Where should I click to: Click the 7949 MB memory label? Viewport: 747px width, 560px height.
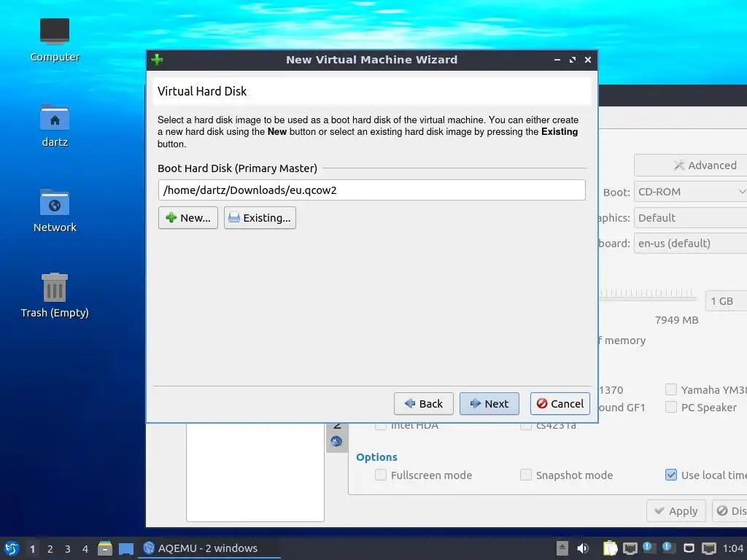click(x=676, y=320)
